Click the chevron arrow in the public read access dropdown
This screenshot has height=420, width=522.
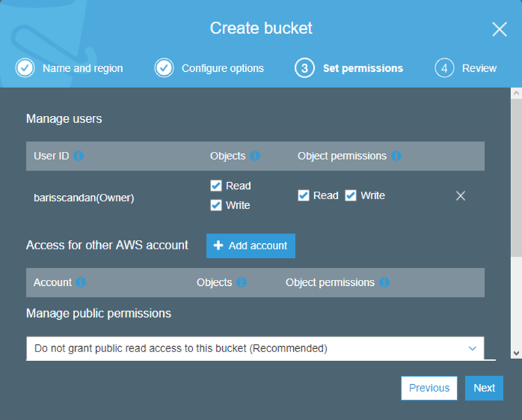click(472, 348)
